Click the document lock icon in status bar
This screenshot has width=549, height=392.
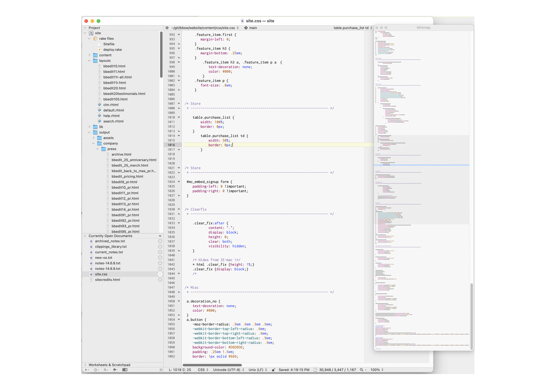click(273, 370)
